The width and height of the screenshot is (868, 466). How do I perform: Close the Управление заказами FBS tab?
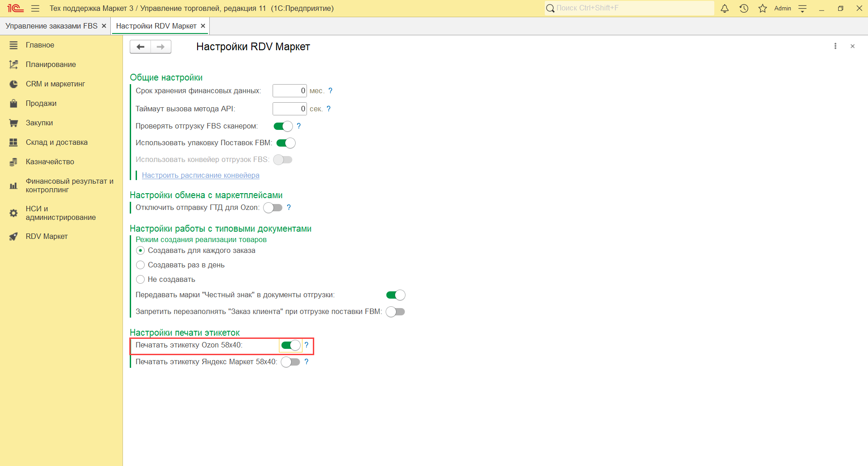click(104, 26)
